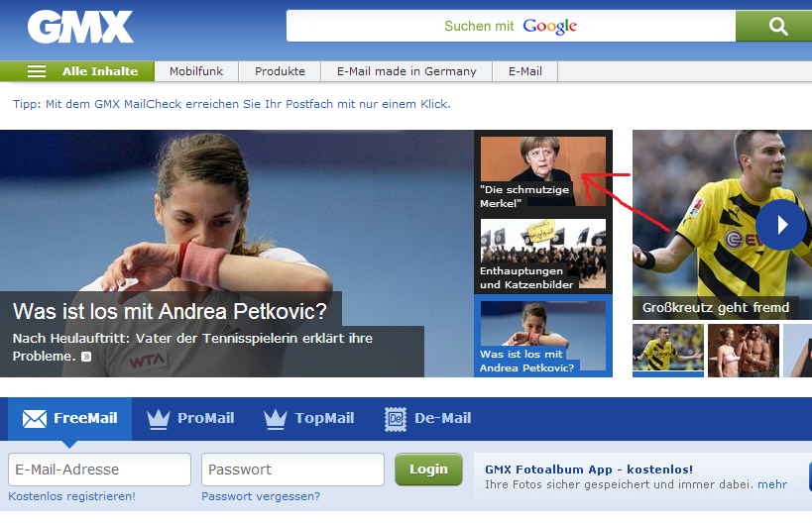
Task: Open the Produkte menu item
Action: [281, 71]
